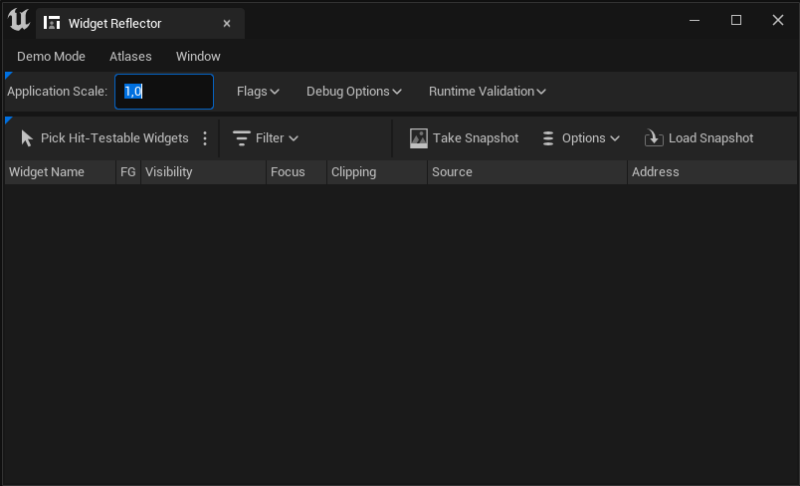Expand the Flags dropdown
800x486 pixels.
(x=257, y=91)
